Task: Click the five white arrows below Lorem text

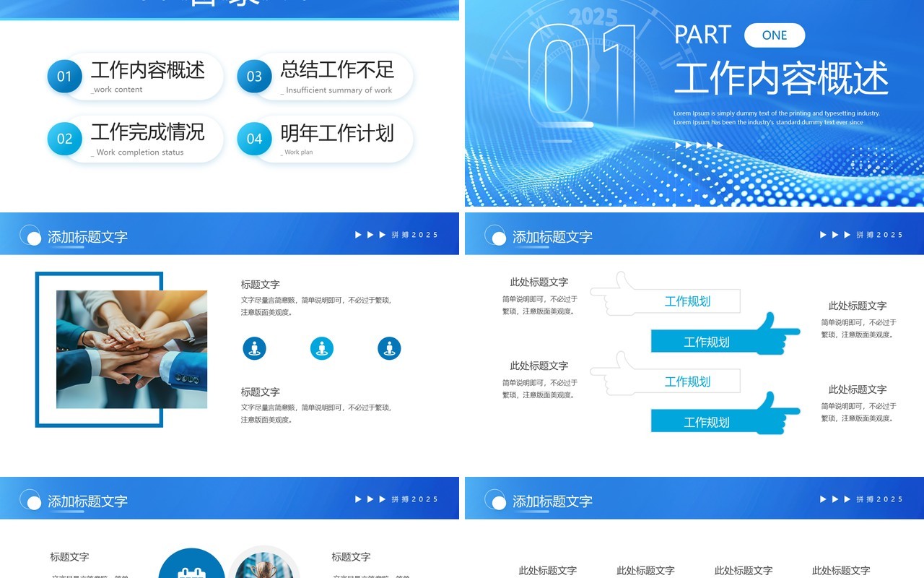Action: coord(699,145)
